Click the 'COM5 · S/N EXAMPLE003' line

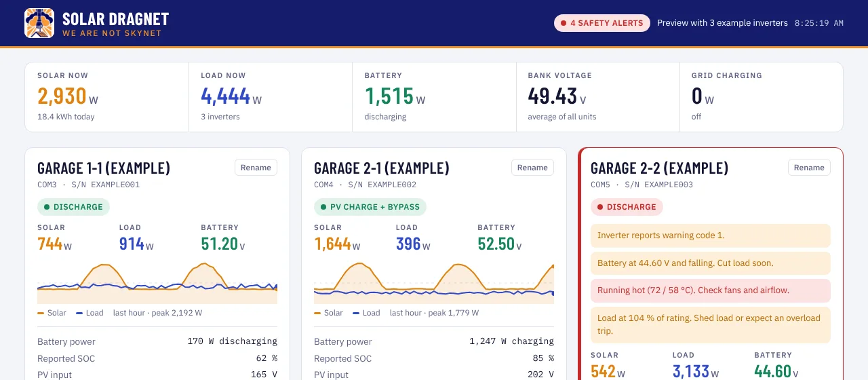coord(642,185)
